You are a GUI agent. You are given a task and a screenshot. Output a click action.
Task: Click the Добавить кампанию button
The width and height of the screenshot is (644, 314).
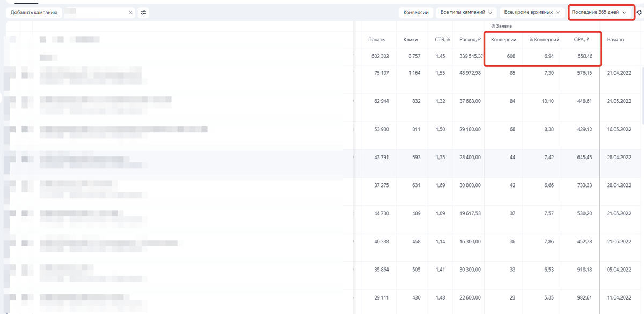point(34,12)
